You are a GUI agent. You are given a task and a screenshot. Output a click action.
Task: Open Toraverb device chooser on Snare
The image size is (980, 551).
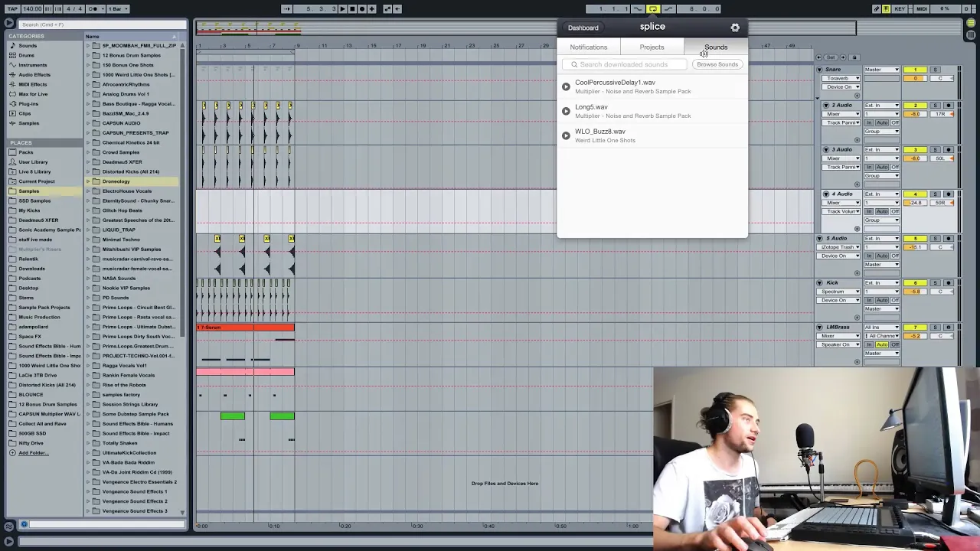click(841, 78)
